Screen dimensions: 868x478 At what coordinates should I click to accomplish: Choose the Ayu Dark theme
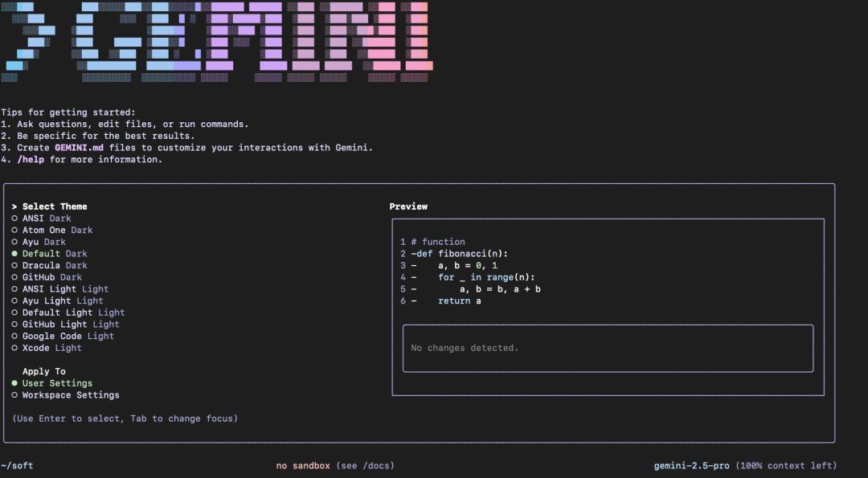(x=39, y=242)
